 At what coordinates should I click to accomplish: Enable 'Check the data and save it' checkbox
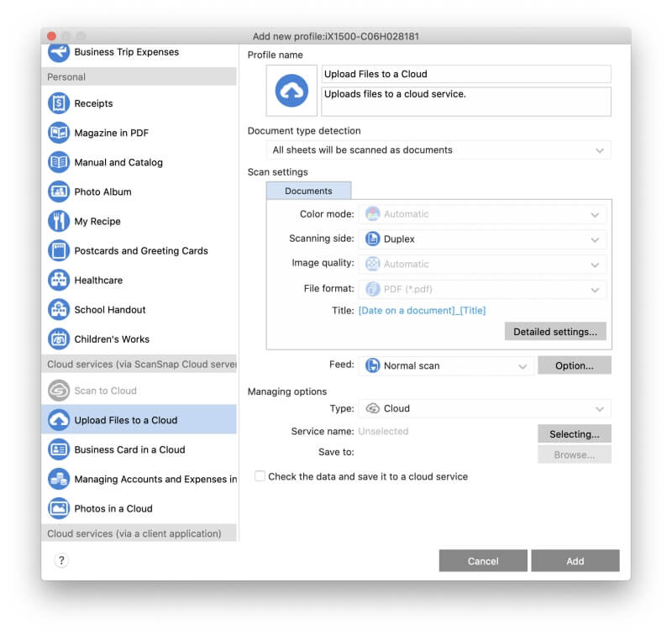[260, 476]
